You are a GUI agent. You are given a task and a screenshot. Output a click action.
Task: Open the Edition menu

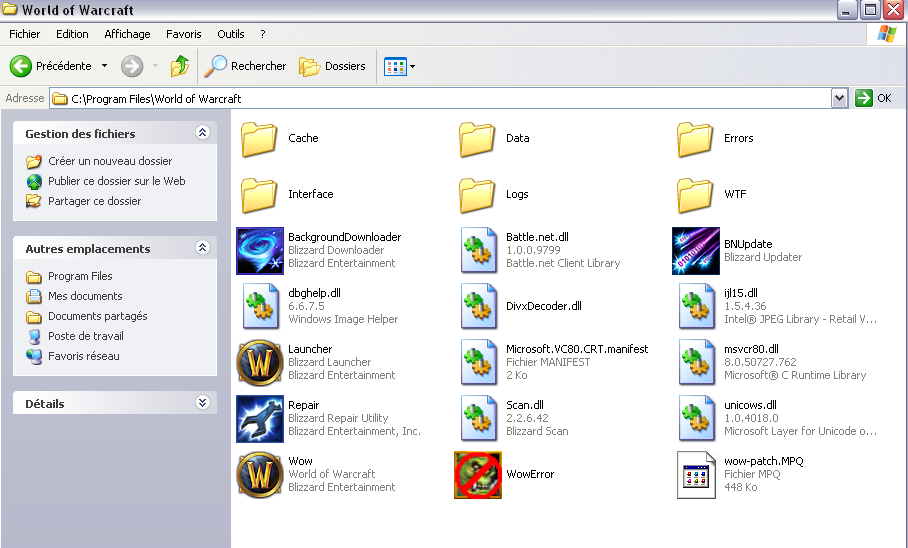tap(72, 34)
